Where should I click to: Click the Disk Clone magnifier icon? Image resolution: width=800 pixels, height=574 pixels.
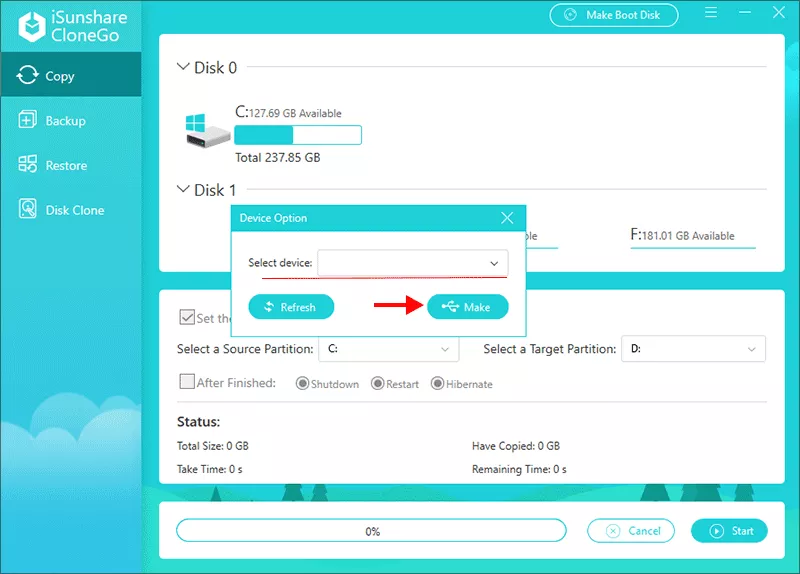28,209
